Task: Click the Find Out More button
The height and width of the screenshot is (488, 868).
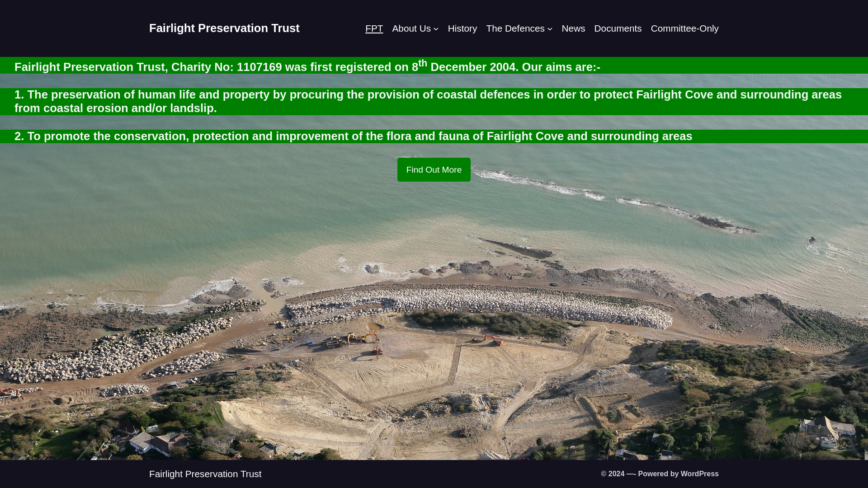Action: pyautogui.click(x=434, y=169)
